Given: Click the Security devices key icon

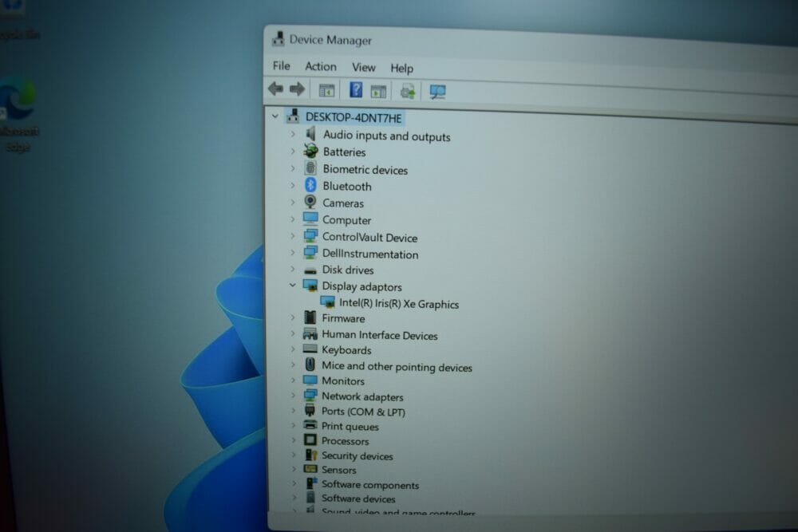Looking at the screenshot, I should [310, 454].
